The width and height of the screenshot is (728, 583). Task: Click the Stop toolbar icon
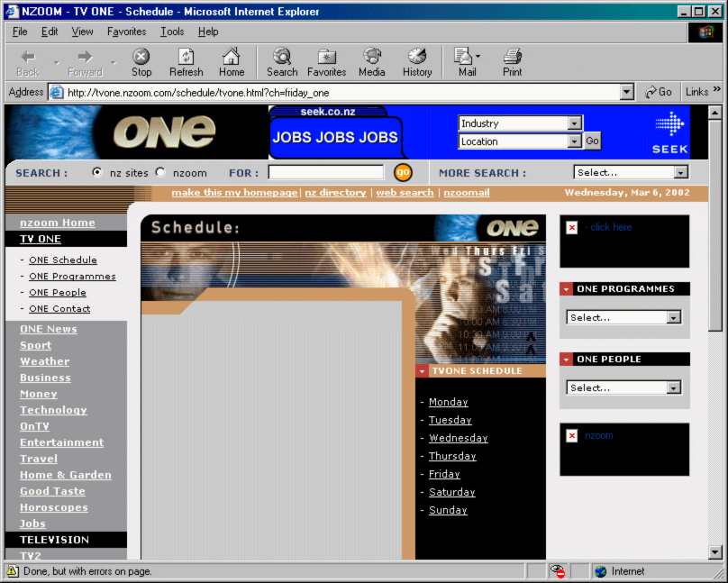[141, 62]
